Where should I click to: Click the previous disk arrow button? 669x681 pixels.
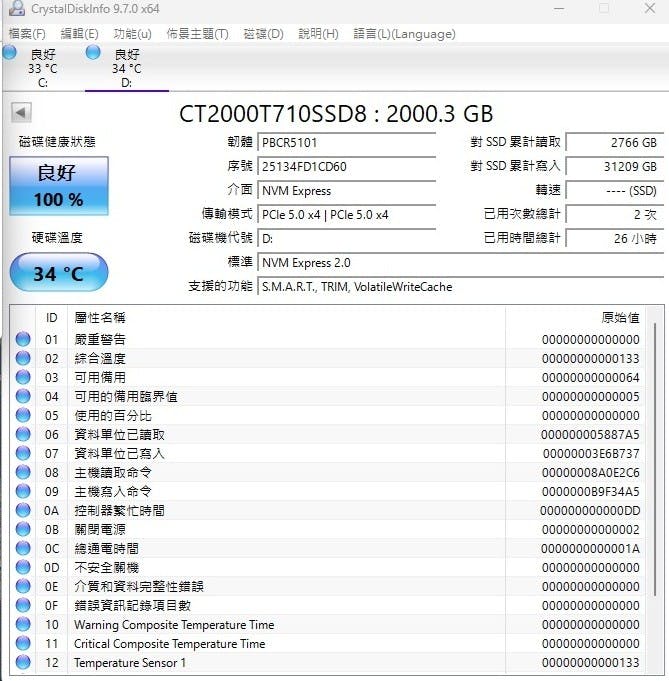pos(21,113)
